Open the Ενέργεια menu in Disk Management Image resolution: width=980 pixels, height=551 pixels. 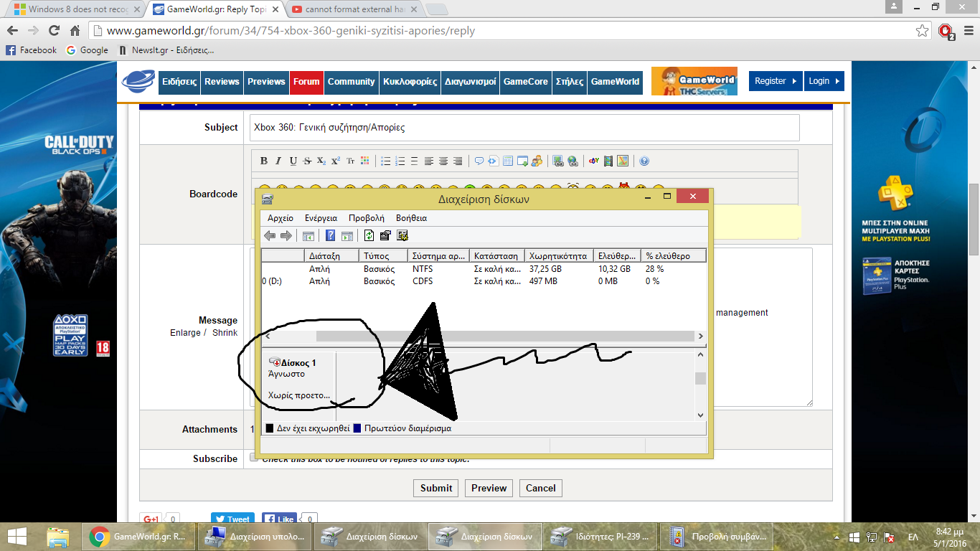pyautogui.click(x=321, y=218)
